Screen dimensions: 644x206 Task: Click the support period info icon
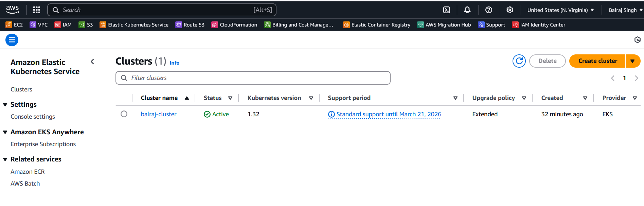click(332, 115)
